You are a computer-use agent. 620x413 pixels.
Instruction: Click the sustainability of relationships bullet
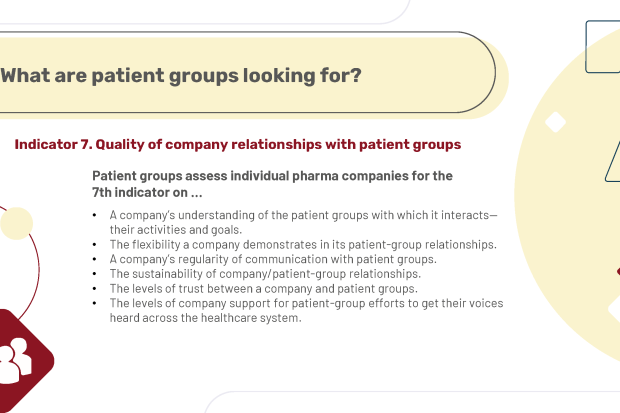pyautogui.click(x=265, y=274)
